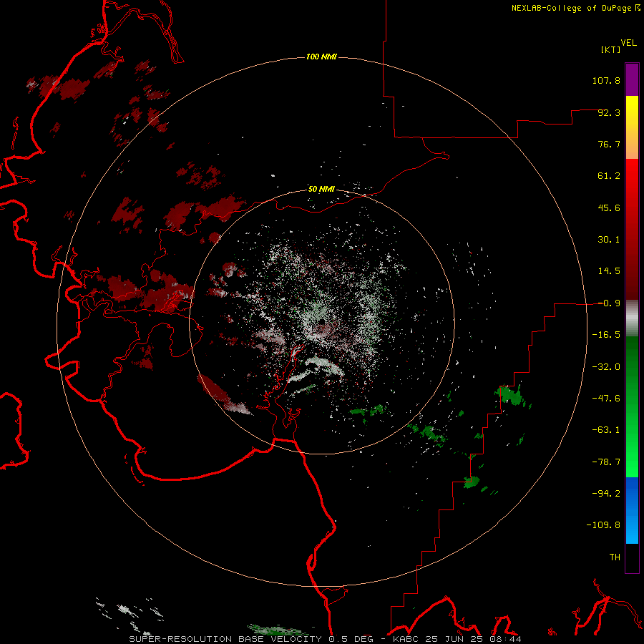Pick the gray near-zero segment of the color bar
The image size is (644, 644).
(x=632, y=318)
